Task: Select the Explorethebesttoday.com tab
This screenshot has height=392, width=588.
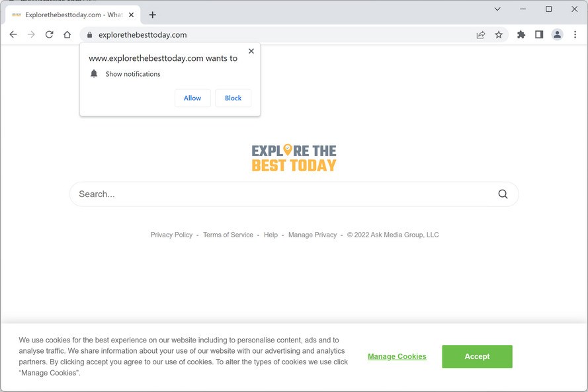Action: tap(73, 15)
